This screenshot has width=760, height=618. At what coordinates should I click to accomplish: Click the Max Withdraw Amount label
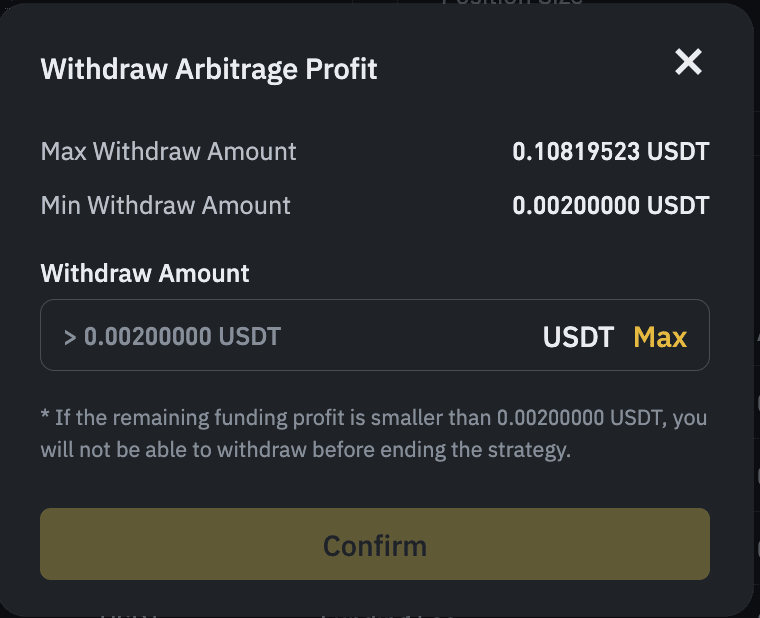(168, 151)
